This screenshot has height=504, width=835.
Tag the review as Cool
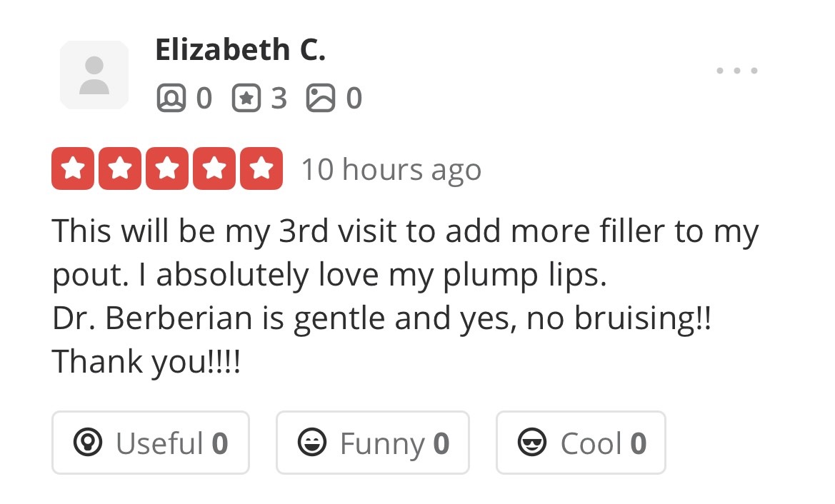[x=581, y=443]
